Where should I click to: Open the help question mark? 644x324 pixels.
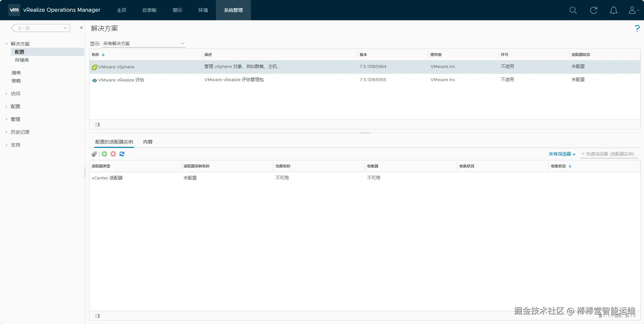(637, 29)
